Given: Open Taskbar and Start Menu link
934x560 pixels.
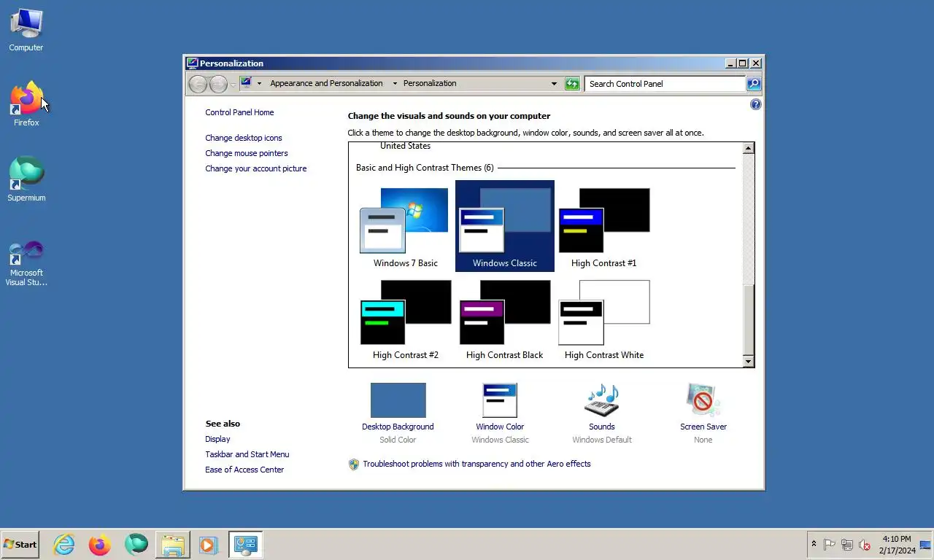Looking at the screenshot, I should point(247,454).
